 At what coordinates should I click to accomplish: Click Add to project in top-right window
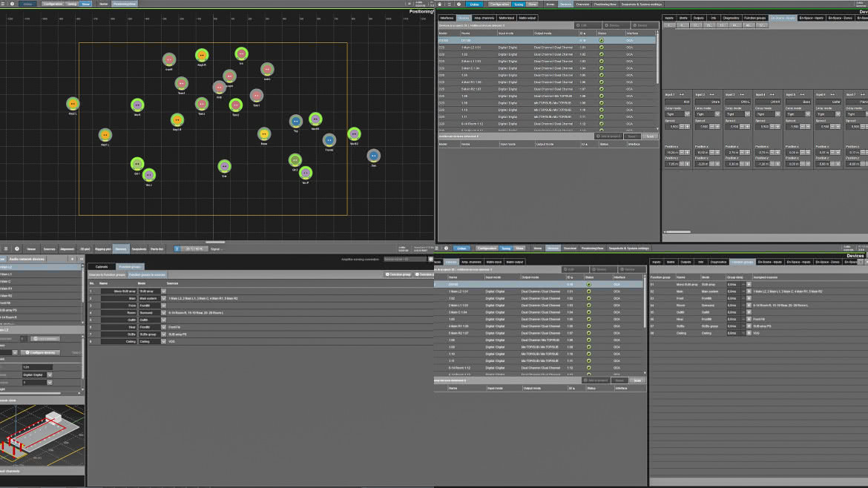point(609,136)
